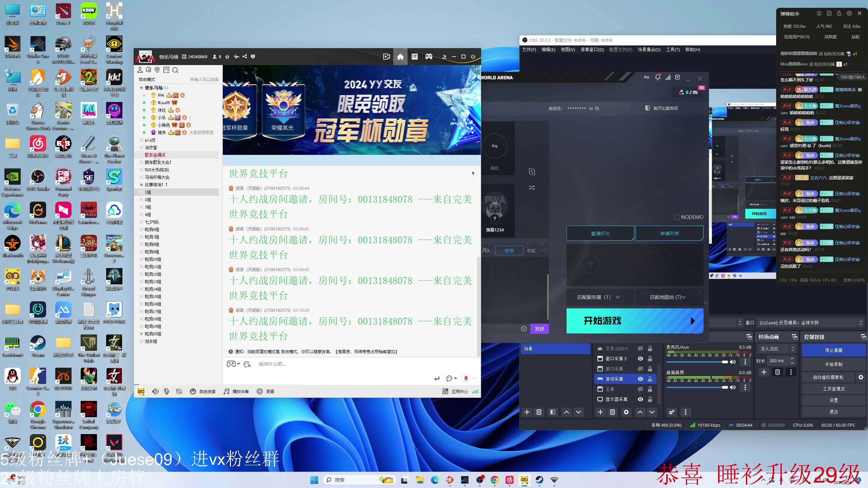Hide the 游戏采集 source with eye
Viewport: 868px width, 488px height.
pyautogui.click(x=640, y=379)
